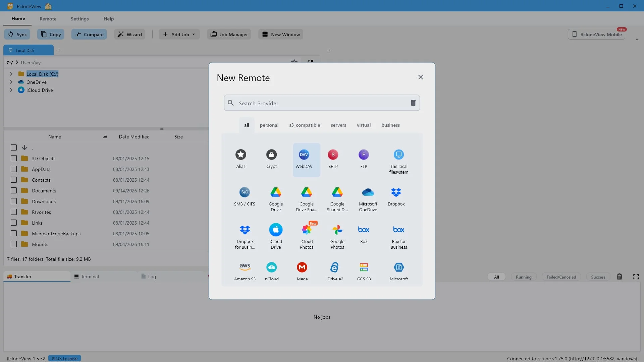The width and height of the screenshot is (644, 362).
Task: Click the Sync button
Action: point(17,34)
